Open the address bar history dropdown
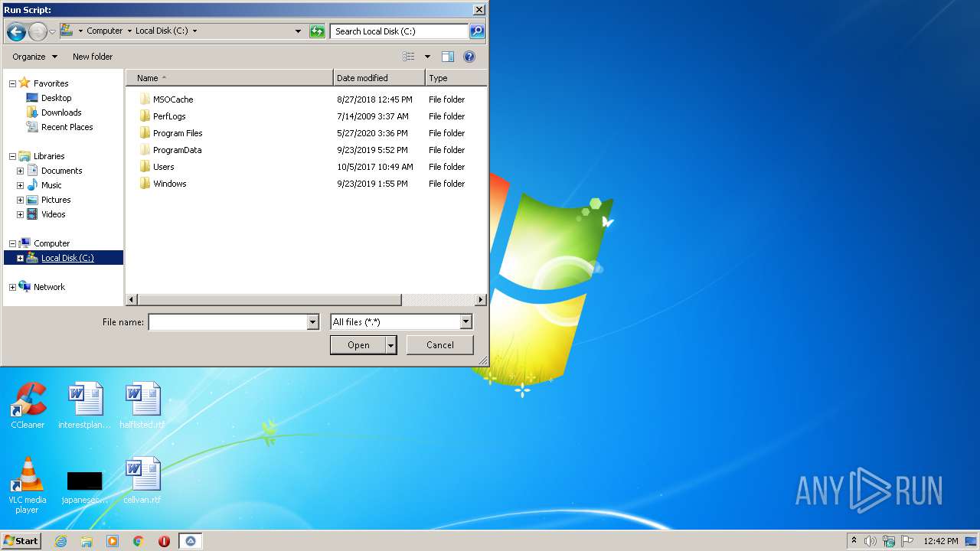This screenshot has width=980, height=551. [298, 31]
